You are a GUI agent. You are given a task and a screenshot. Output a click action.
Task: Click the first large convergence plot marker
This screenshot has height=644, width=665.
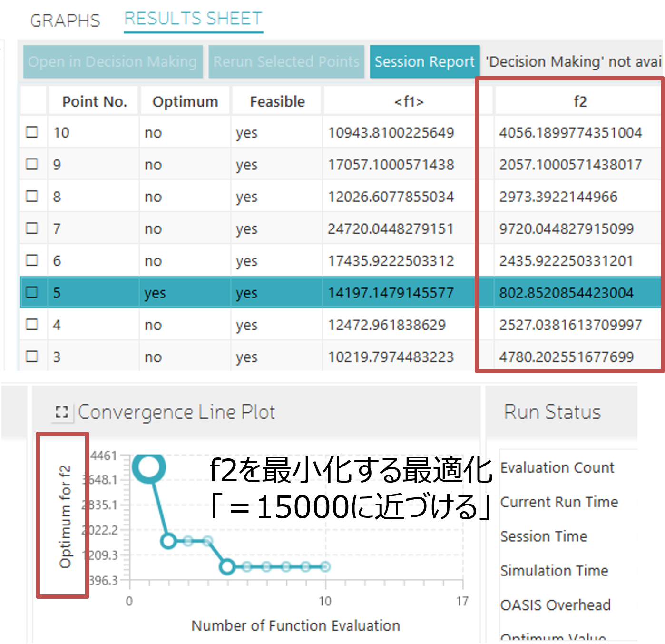(x=149, y=467)
